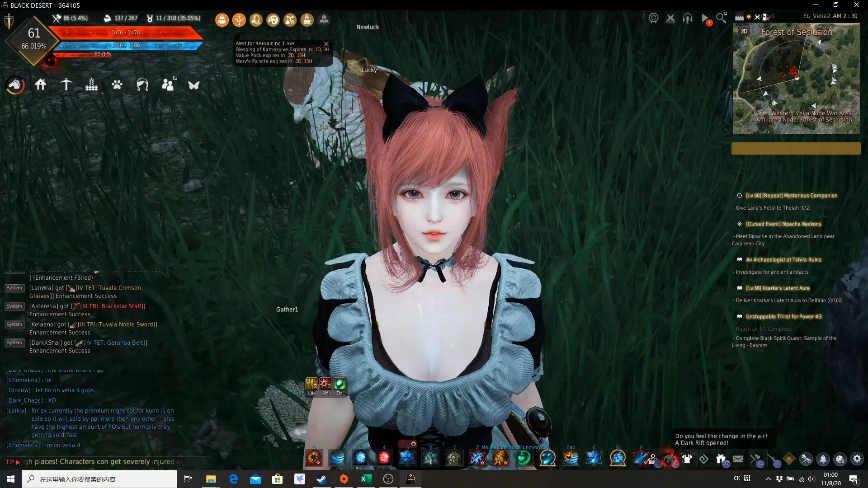Click the sun weather icon above minimap
Image resolution: width=868 pixels, height=488 pixels.
[x=749, y=17]
